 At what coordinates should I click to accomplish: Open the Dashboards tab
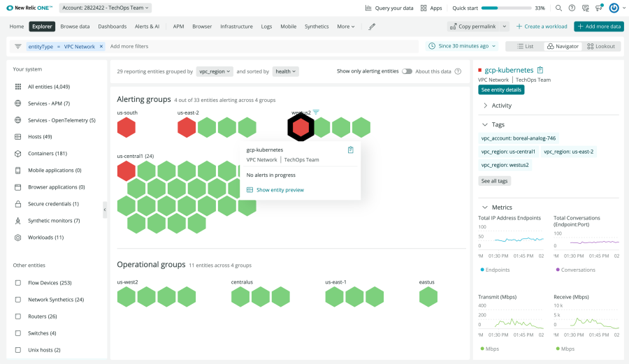click(113, 27)
